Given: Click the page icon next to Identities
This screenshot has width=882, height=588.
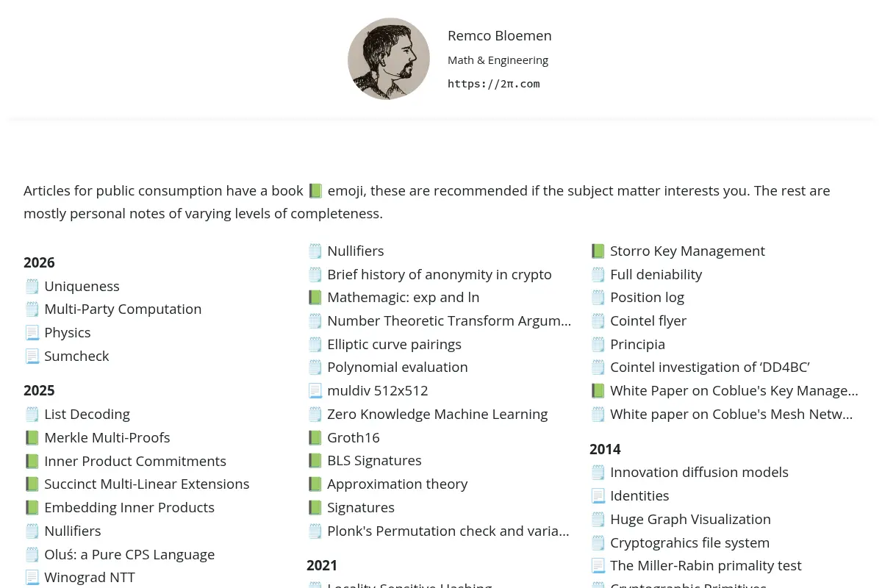Looking at the screenshot, I should pyautogui.click(x=598, y=495).
